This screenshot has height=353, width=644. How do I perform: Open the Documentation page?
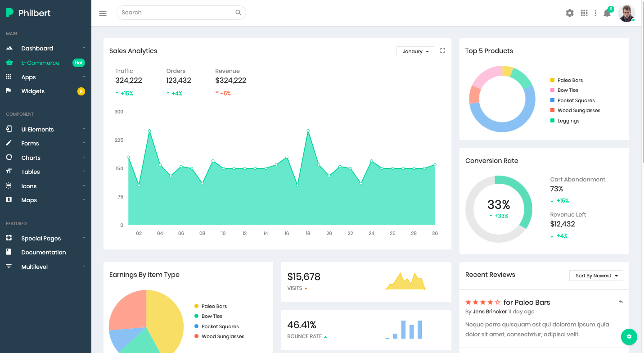pyautogui.click(x=44, y=252)
